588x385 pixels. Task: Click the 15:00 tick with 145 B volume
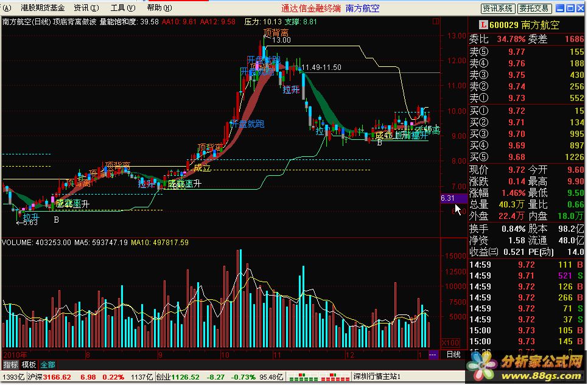[x=527, y=342]
